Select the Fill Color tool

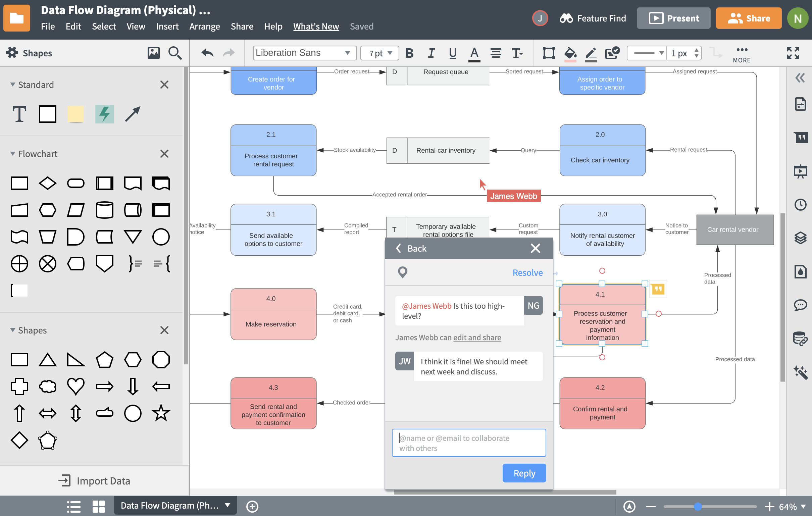pyautogui.click(x=569, y=53)
